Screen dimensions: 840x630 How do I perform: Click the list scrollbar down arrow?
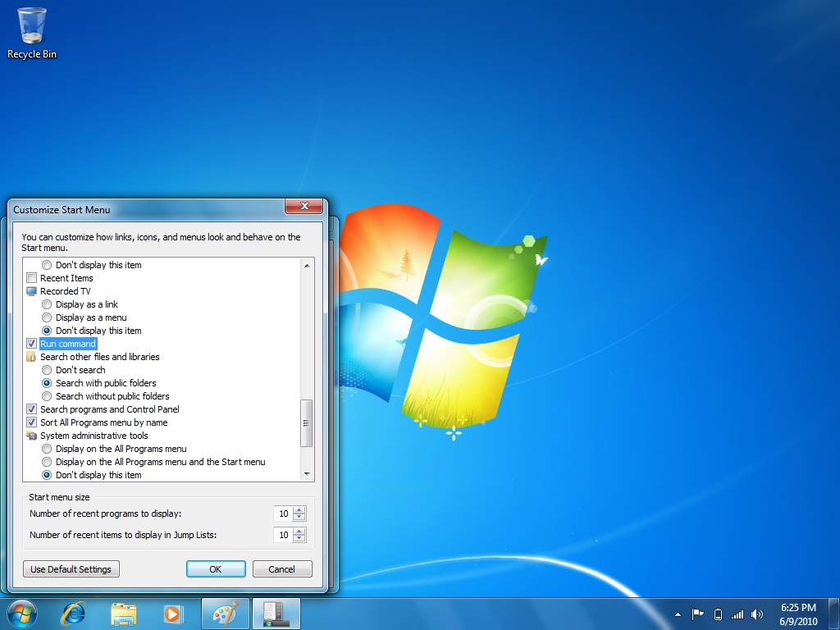(x=307, y=474)
